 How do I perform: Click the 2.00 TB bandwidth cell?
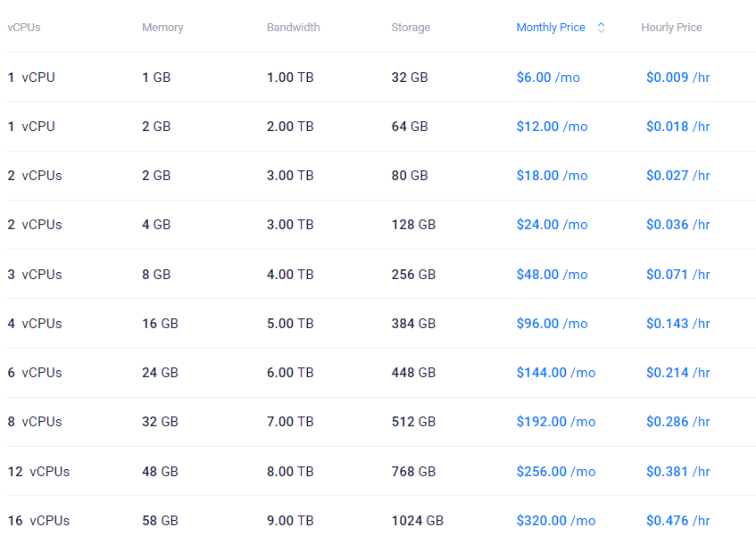point(290,127)
